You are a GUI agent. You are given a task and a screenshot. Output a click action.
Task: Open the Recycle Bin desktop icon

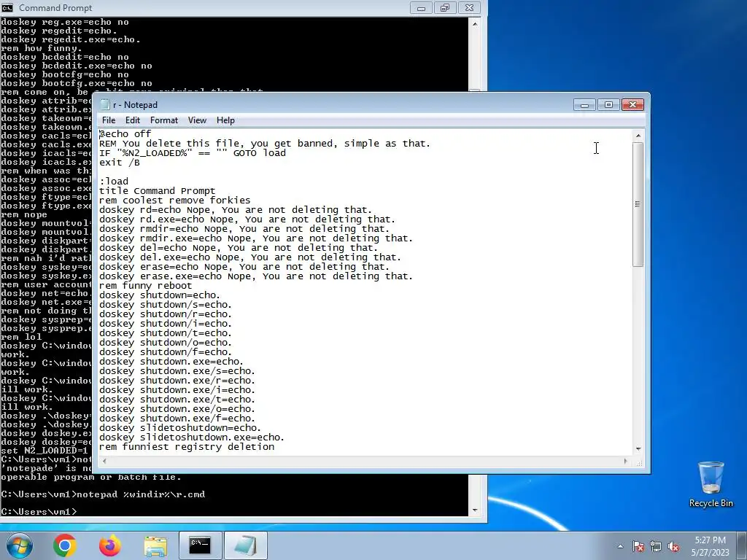pos(711,484)
